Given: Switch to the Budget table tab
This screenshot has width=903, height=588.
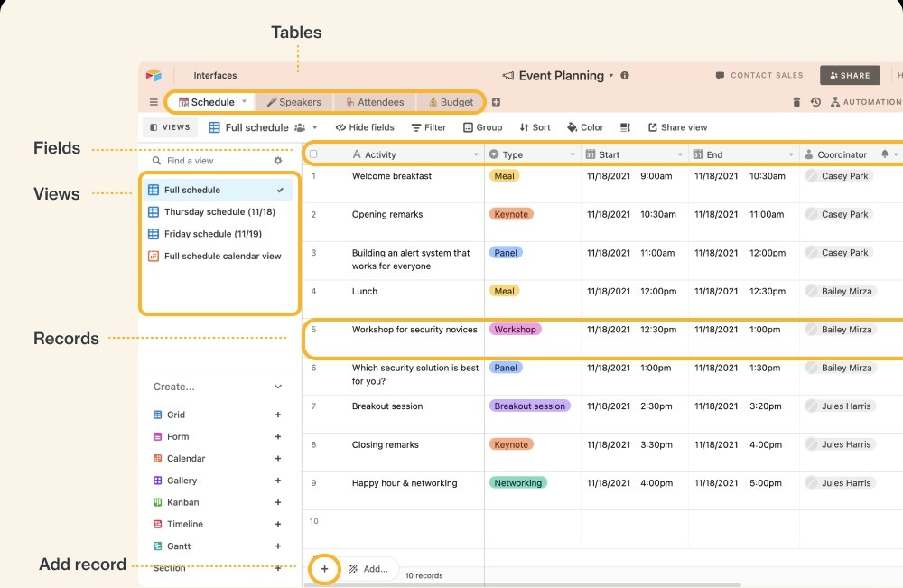Looking at the screenshot, I should pos(451,102).
